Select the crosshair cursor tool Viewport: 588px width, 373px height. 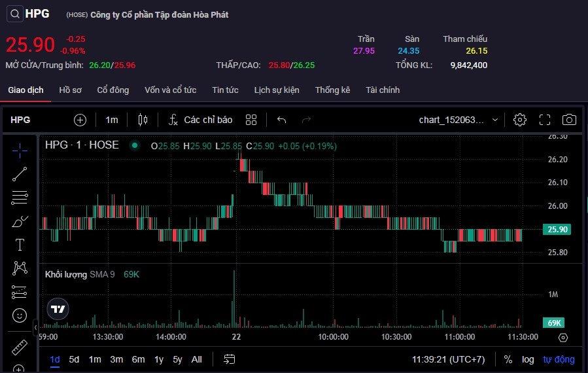coord(20,150)
